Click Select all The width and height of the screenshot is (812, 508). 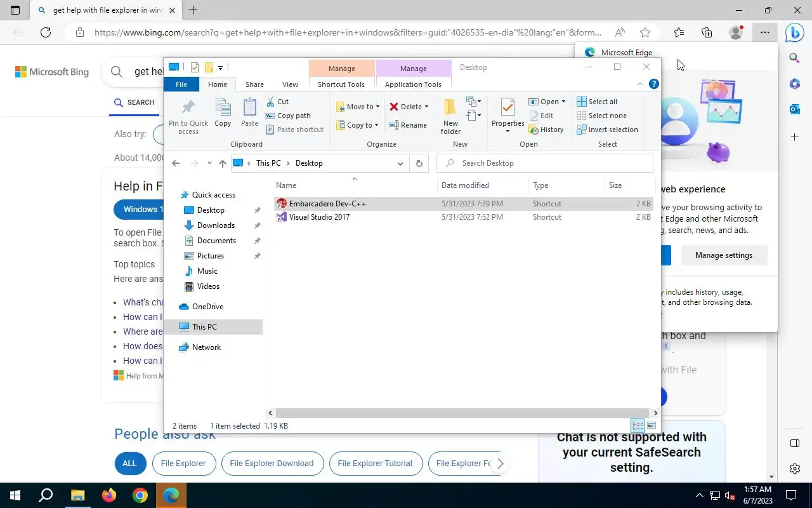coord(597,102)
